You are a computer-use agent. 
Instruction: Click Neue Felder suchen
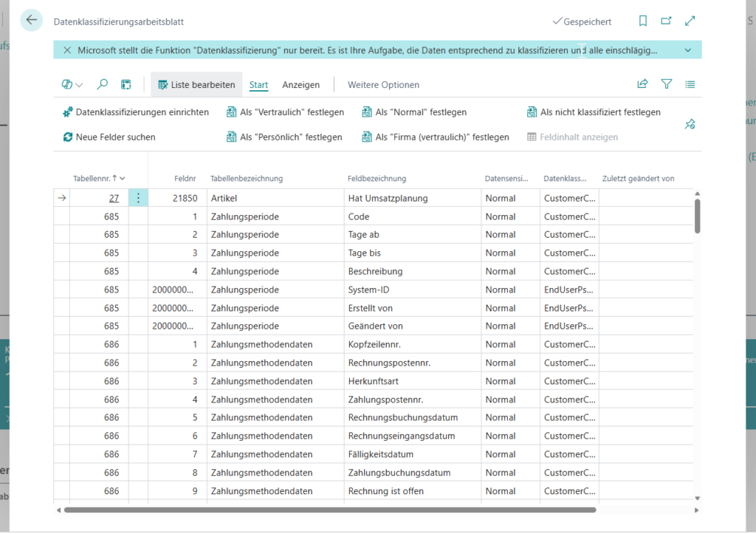coord(109,137)
